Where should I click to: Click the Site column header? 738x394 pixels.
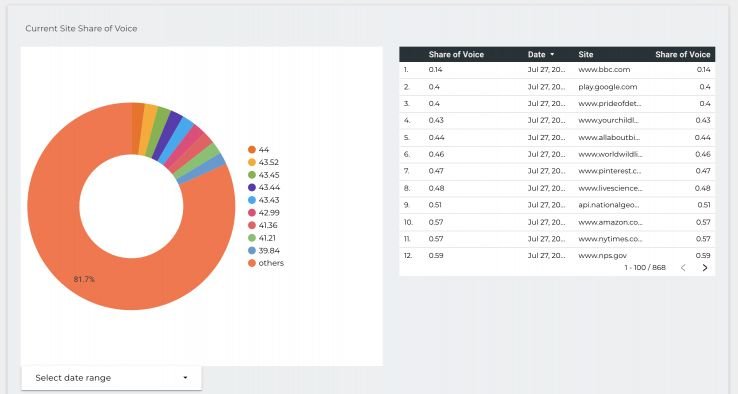tap(586, 55)
